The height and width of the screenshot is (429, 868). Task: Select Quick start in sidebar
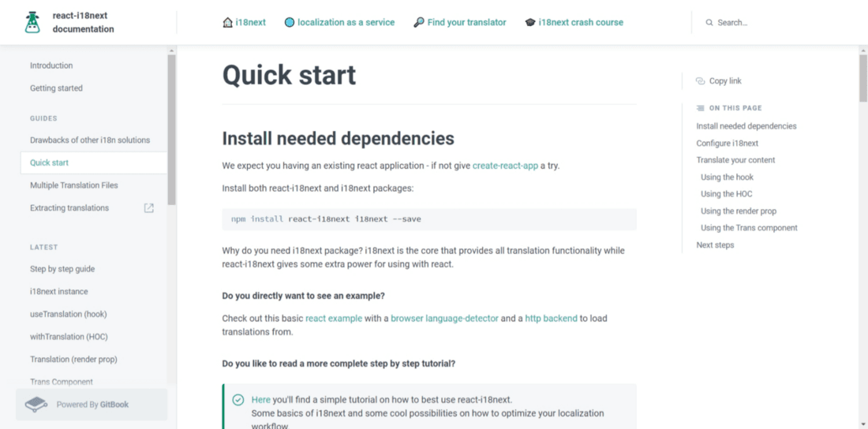(94, 162)
